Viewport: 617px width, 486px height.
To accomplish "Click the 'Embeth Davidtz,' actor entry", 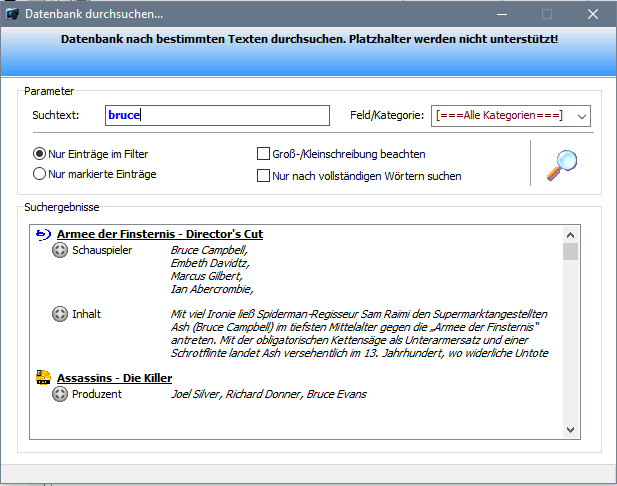I will [x=210, y=263].
